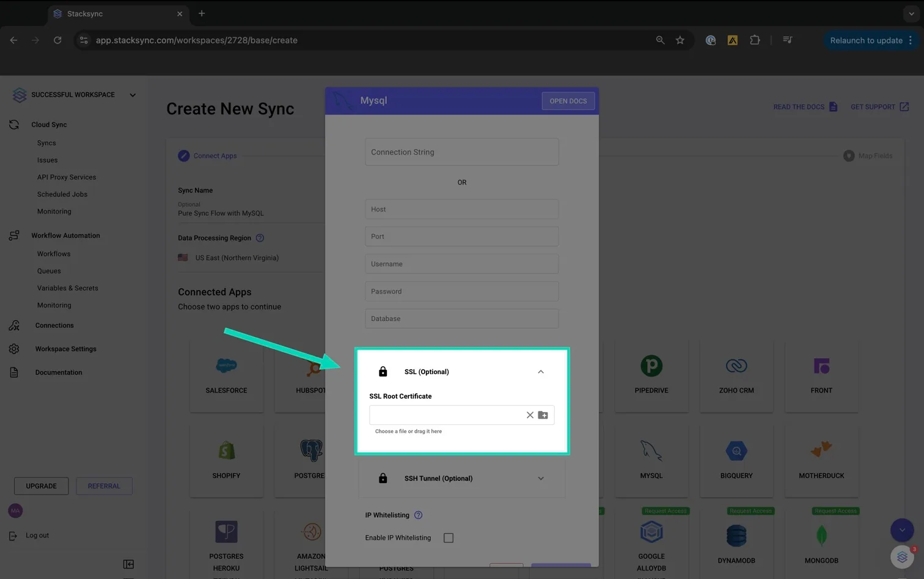Collapse the SSL (Optional) section
Screen dimensions: 924x579
(x=541, y=372)
